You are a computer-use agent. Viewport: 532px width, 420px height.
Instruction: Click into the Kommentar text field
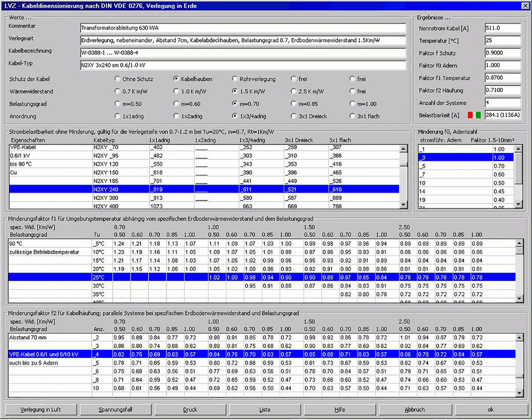243,28
